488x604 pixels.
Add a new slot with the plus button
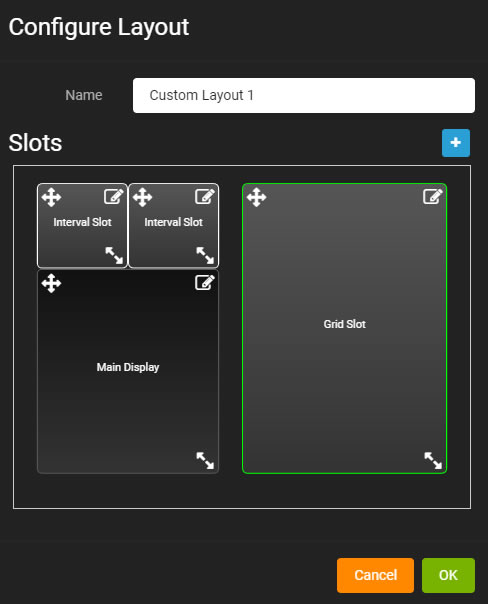click(456, 143)
